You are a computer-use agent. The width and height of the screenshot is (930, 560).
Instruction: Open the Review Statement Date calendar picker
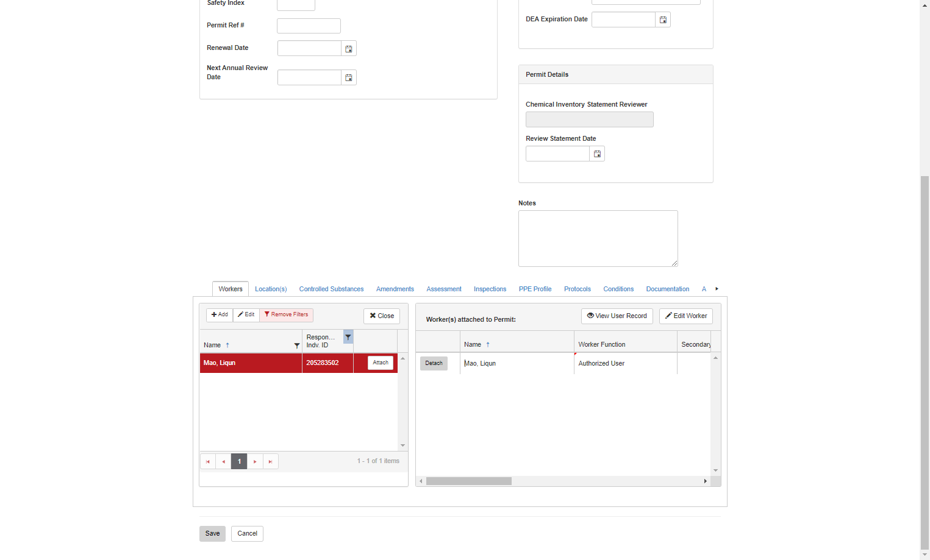[597, 154]
